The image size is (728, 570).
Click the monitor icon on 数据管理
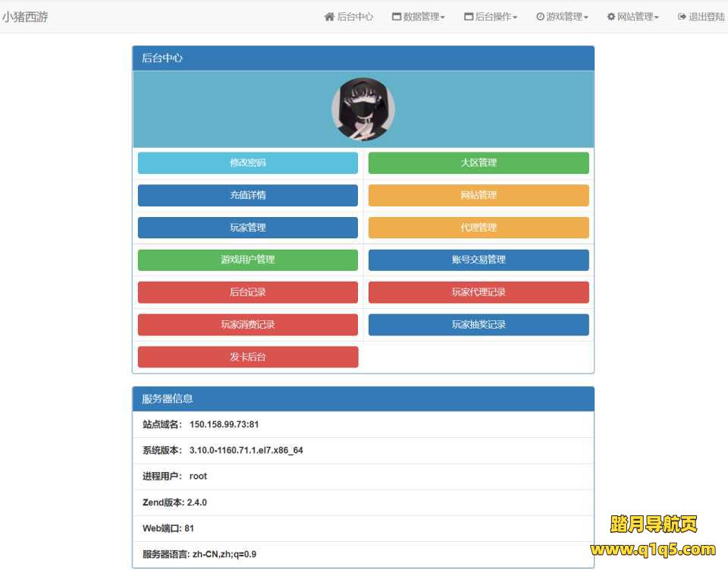pos(397,16)
